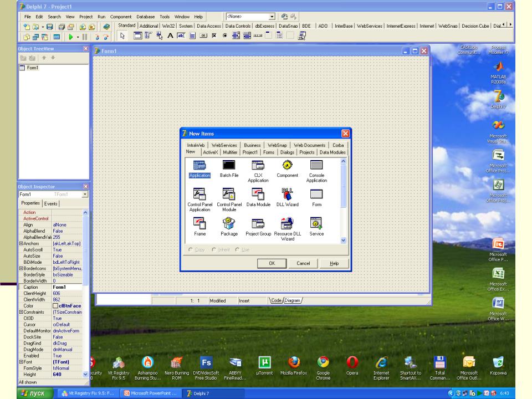Open the Project menu
532x399 pixels.
click(86, 17)
